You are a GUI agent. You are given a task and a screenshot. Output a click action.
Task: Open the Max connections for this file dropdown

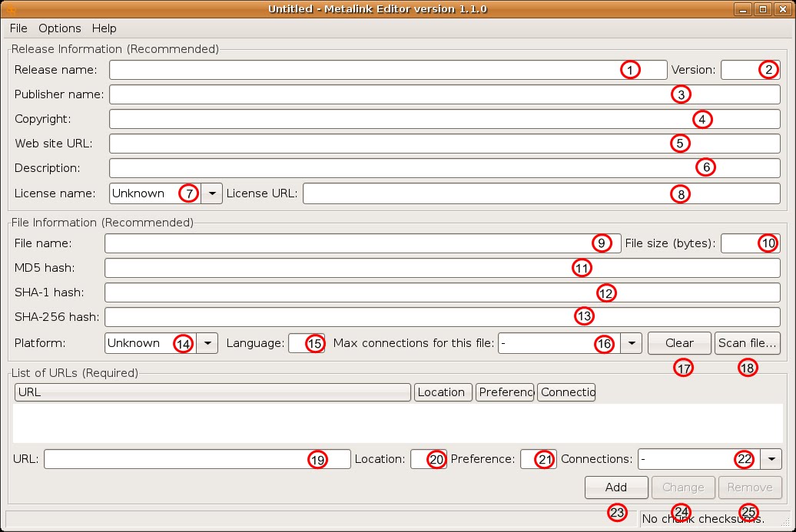632,343
